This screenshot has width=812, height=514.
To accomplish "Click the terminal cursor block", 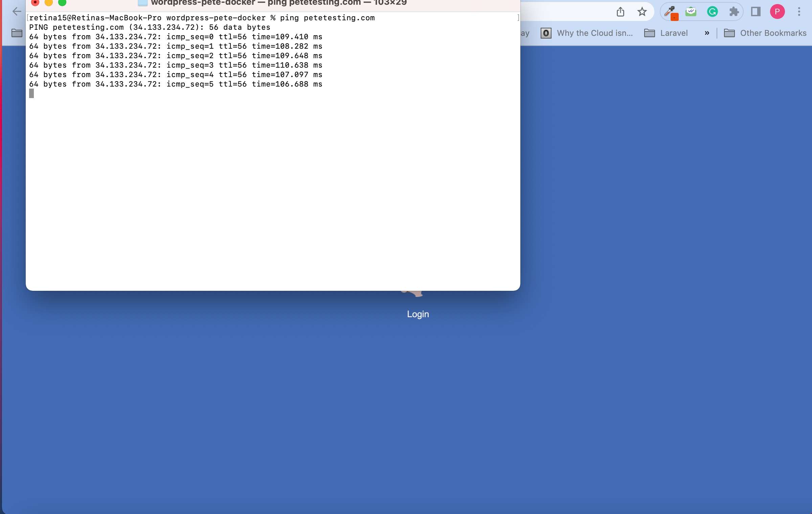I will click(x=31, y=93).
